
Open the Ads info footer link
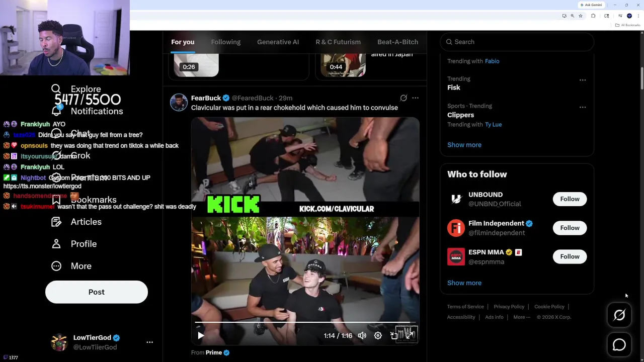pos(494,317)
